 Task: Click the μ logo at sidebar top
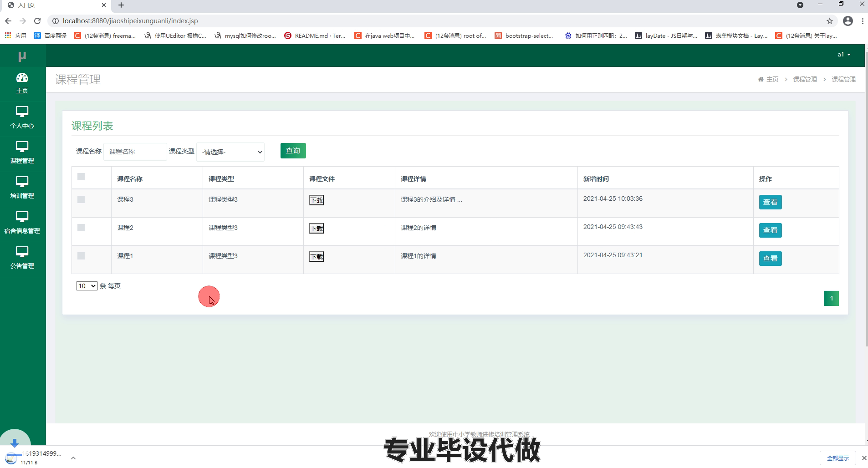(x=22, y=56)
